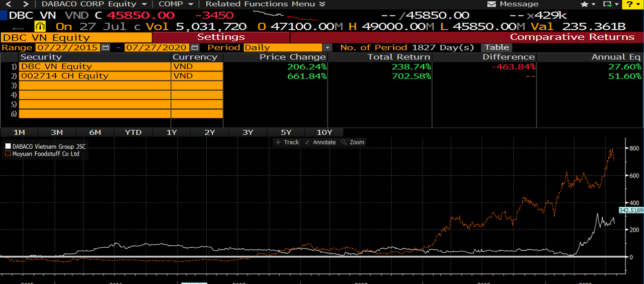
Task: Click the Comparative Returns header
Action: pyautogui.click(x=572, y=37)
